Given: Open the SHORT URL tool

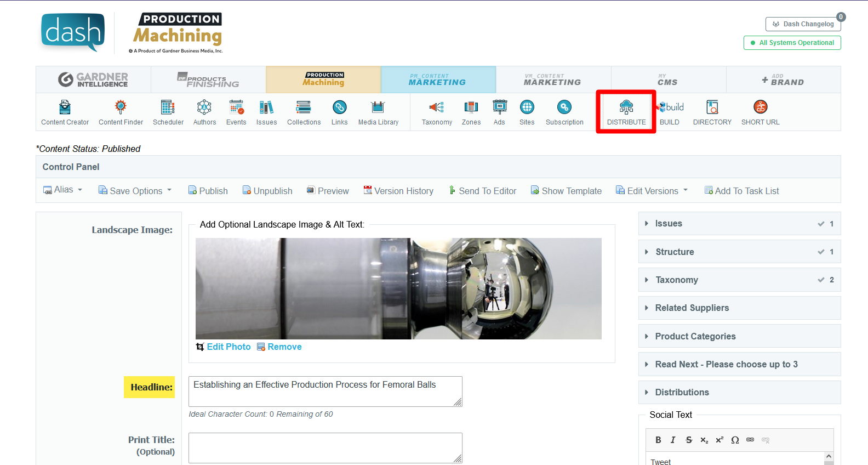Looking at the screenshot, I should click(760, 112).
